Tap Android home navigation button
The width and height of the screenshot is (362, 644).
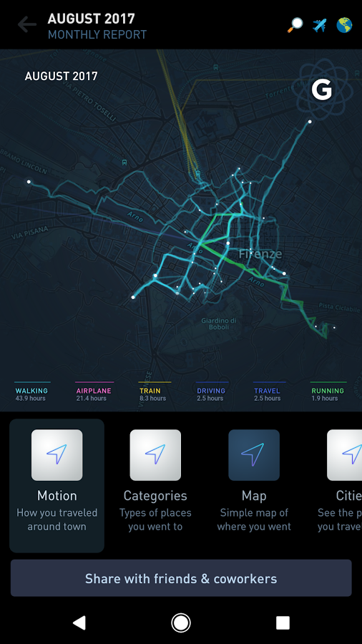coord(180,623)
